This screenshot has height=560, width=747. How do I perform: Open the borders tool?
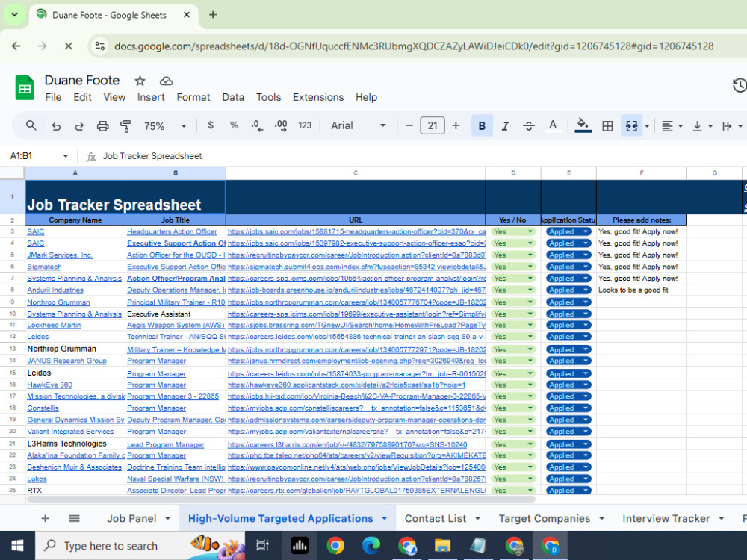[607, 126]
